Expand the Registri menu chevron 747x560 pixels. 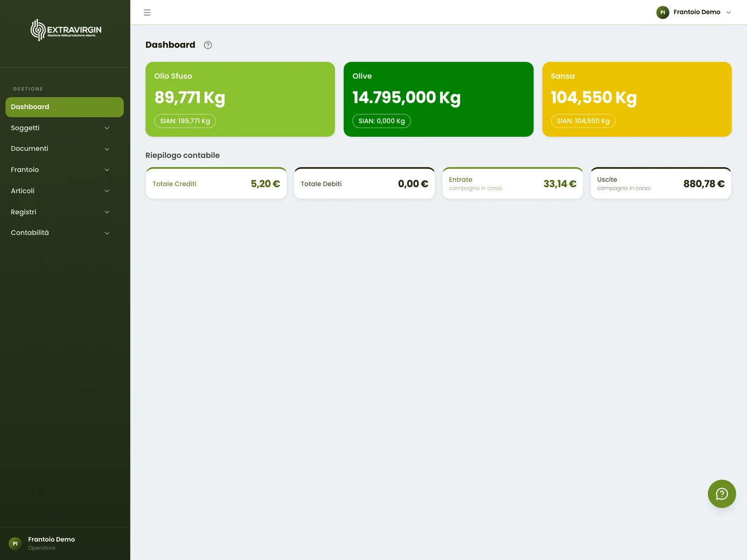pyautogui.click(x=107, y=212)
